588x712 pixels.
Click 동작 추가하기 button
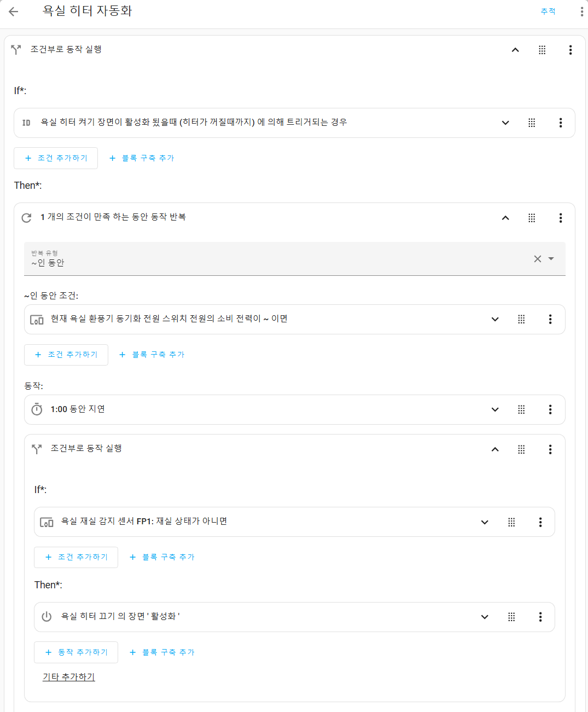(x=76, y=652)
